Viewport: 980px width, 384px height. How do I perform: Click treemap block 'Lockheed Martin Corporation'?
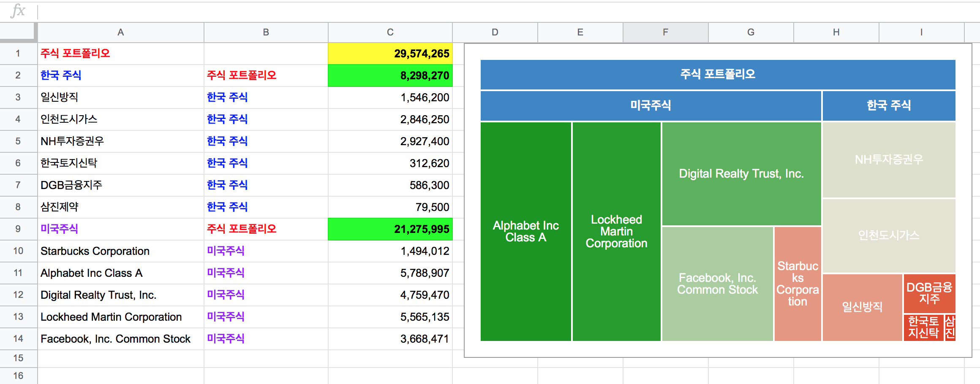(x=617, y=231)
